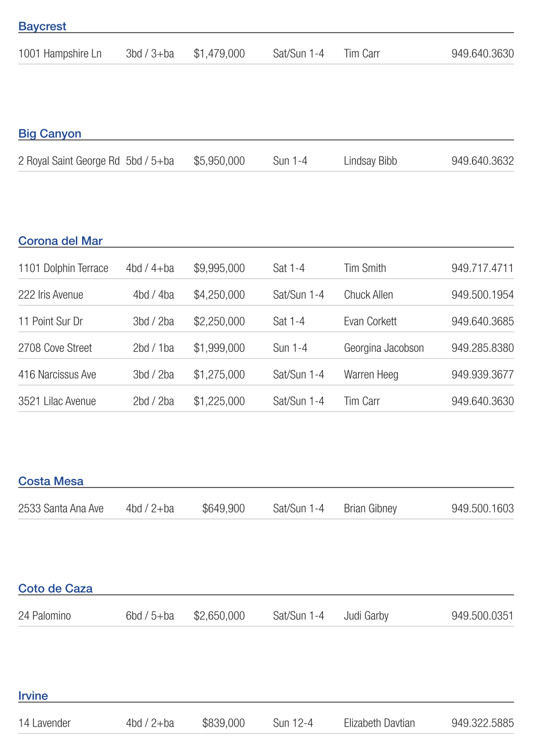Open the Big Canyon neighborhood heading
This screenshot has width=536, height=756.
pos(50,134)
